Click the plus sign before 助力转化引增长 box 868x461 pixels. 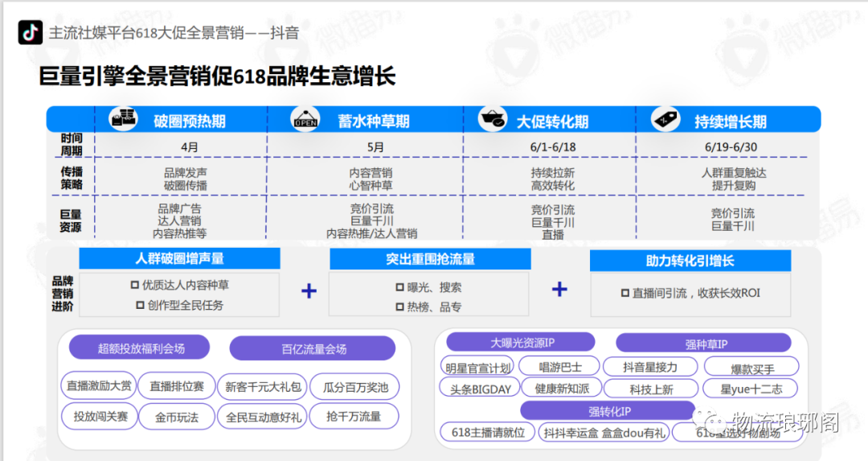tap(559, 289)
